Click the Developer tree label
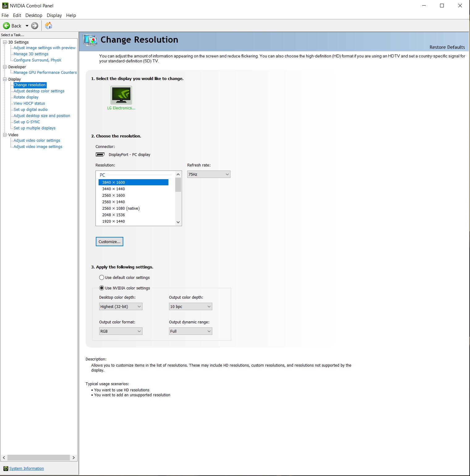This screenshot has height=476, width=470. pyautogui.click(x=17, y=67)
